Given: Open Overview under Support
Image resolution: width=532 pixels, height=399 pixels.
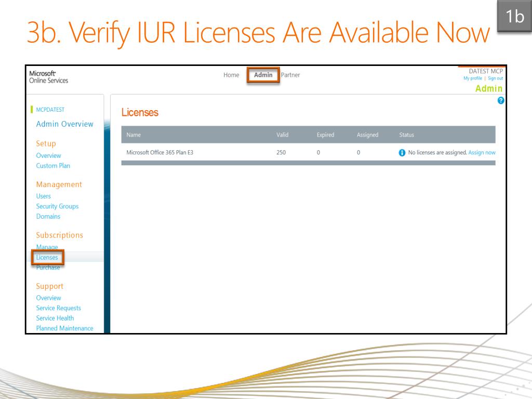Looking at the screenshot, I should click(48, 298).
